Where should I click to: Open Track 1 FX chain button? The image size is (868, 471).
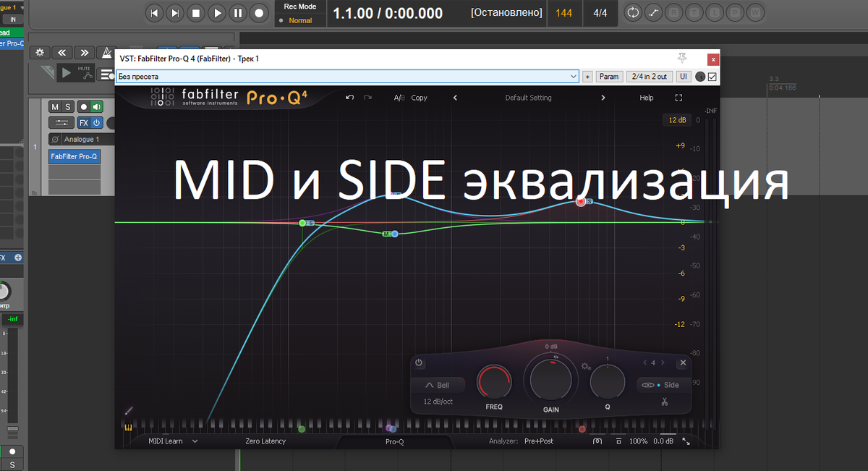point(83,123)
